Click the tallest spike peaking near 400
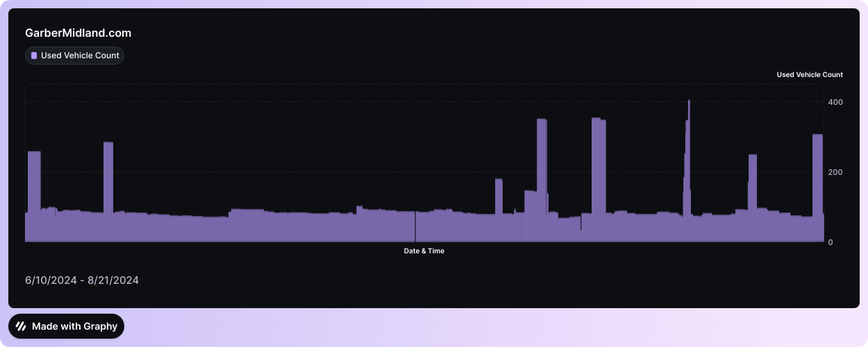The height and width of the screenshot is (347, 868). coord(688,173)
